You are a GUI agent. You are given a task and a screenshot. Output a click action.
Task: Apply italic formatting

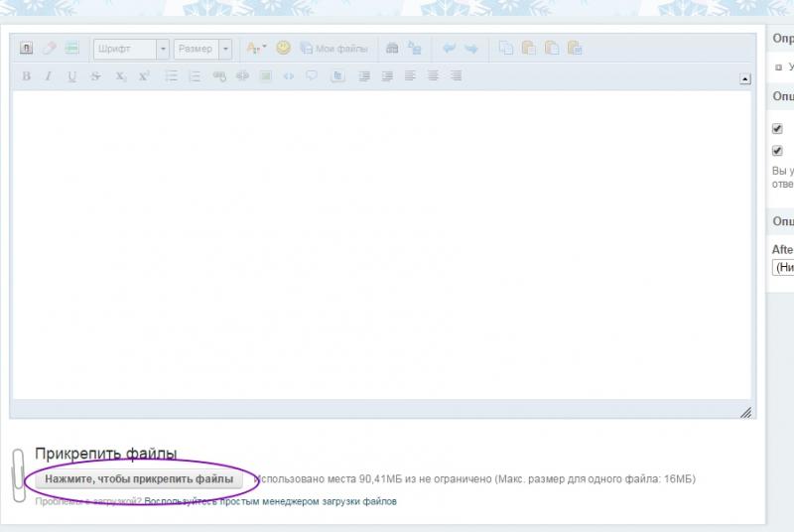(x=48, y=75)
